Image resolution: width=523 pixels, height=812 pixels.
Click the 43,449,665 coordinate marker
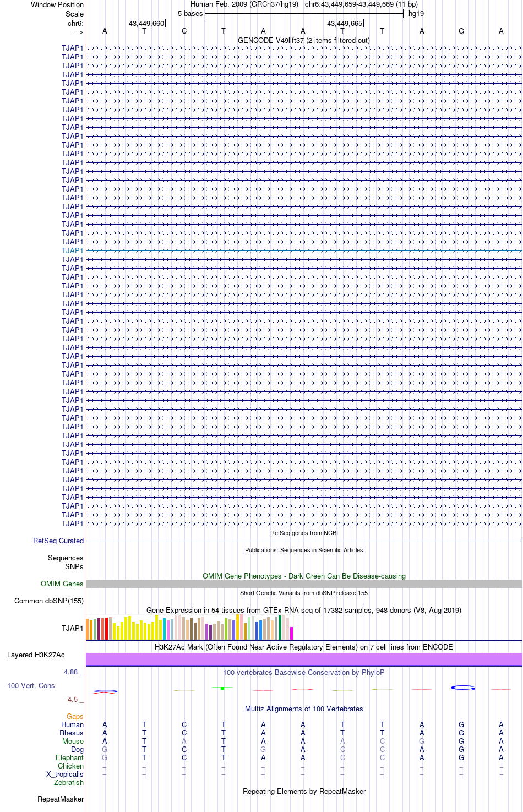[345, 24]
